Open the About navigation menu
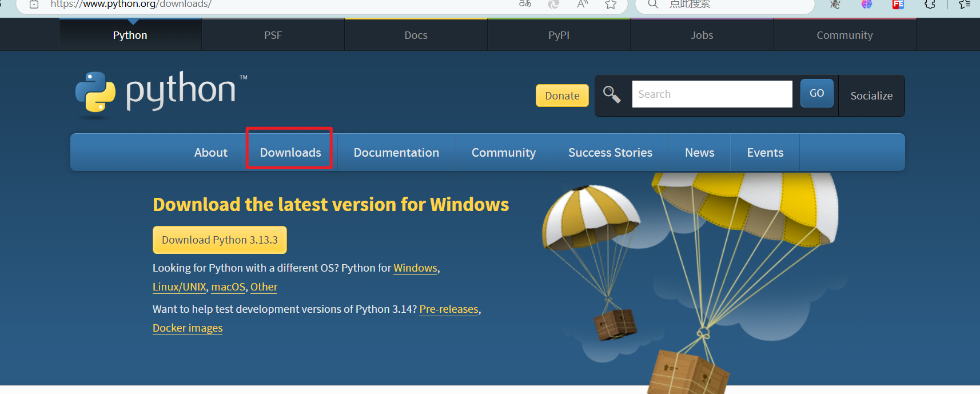The height and width of the screenshot is (394, 980). pos(210,153)
